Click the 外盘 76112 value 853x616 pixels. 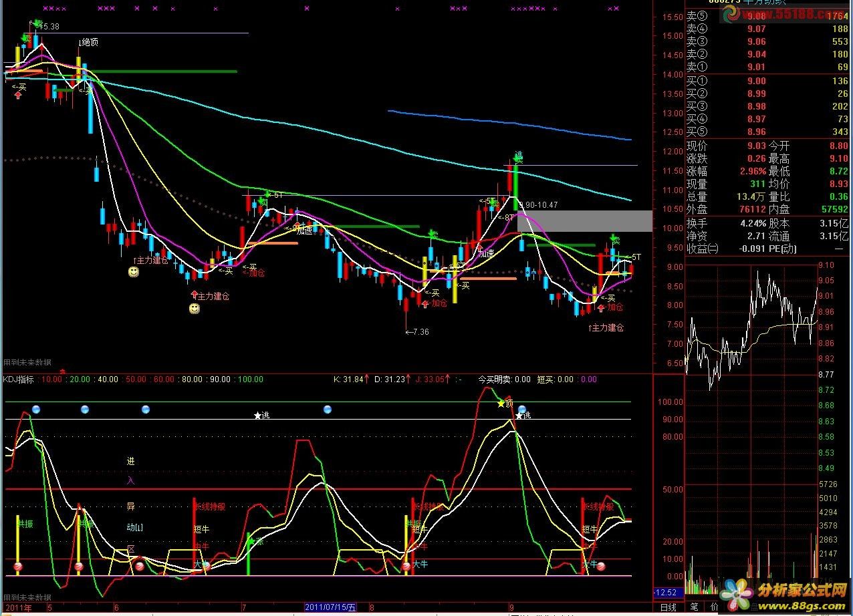pos(752,209)
